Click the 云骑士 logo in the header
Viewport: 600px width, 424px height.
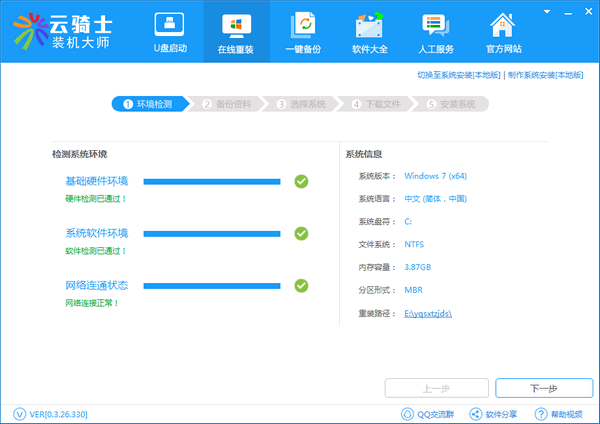click(64, 31)
